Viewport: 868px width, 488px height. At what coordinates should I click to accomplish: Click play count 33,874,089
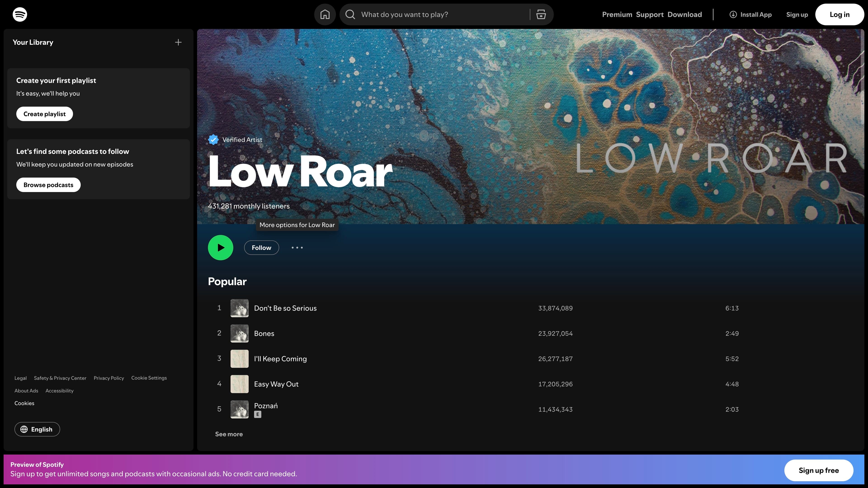click(x=555, y=308)
